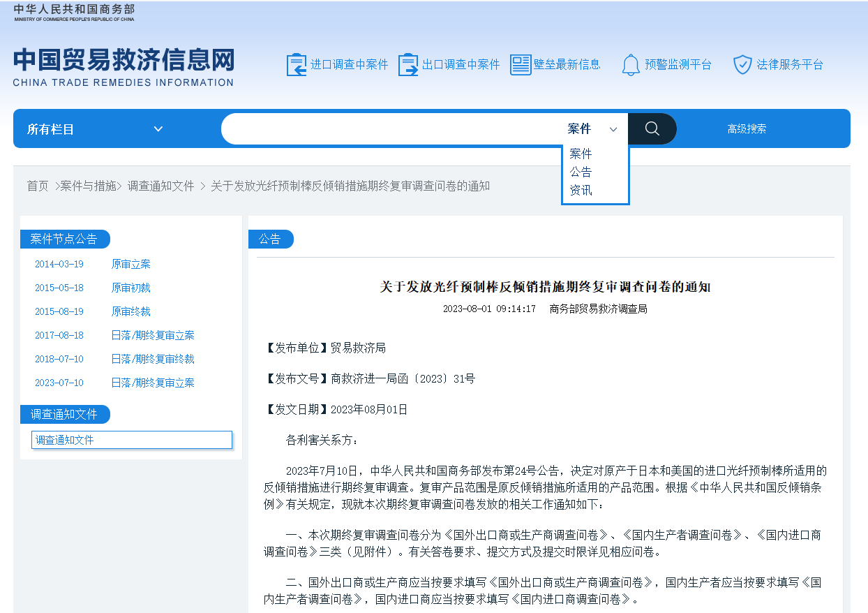Click the boxed 调查通知文件 list item
This screenshot has height=613, width=868.
coord(132,440)
